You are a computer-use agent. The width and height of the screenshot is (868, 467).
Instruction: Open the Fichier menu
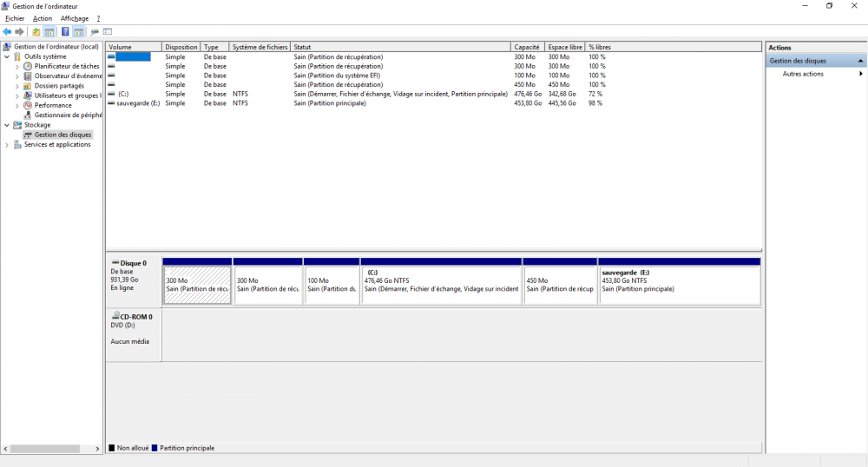(x=15, y=18)
